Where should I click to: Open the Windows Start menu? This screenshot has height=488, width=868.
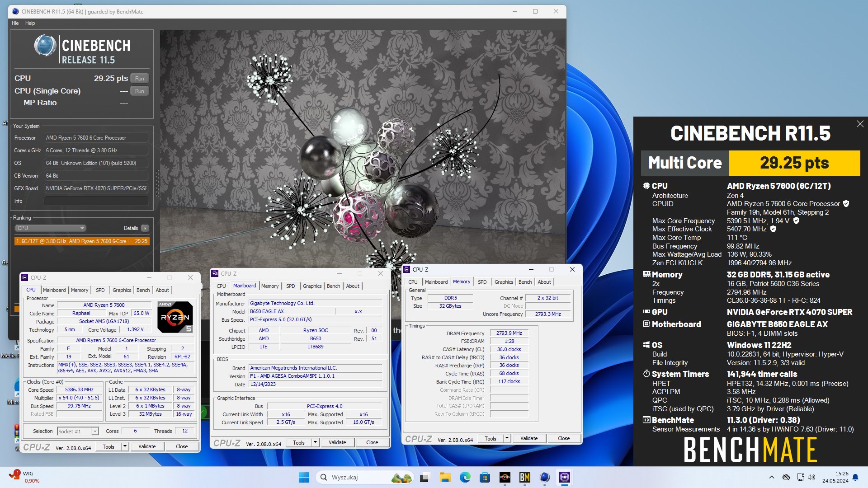304,477
